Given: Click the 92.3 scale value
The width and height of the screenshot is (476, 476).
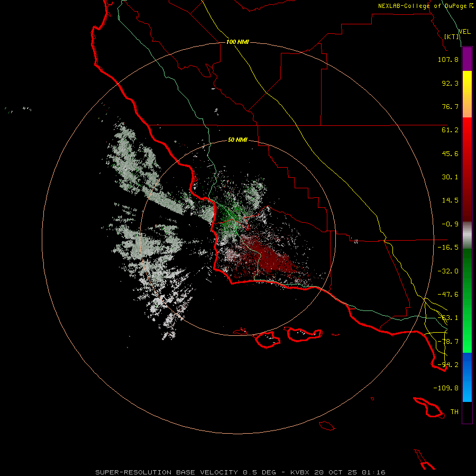Looking at the screenshot, I should point(450,83).
